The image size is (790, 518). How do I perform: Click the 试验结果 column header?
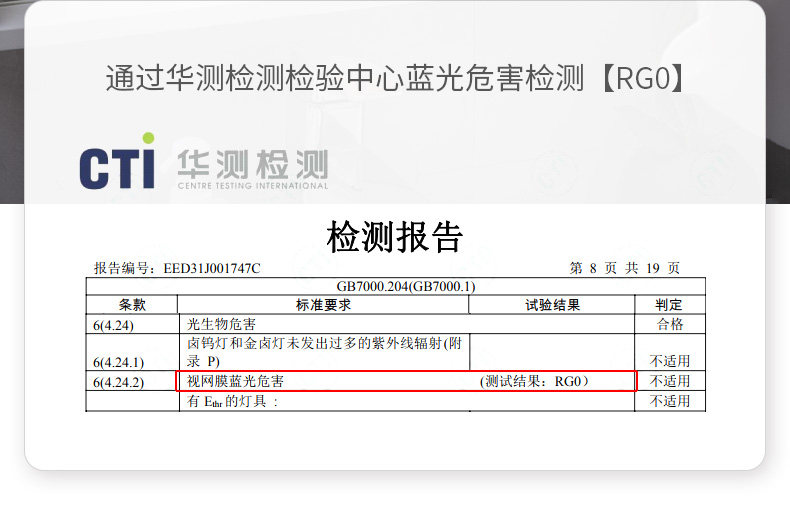[x=552, y=305]
